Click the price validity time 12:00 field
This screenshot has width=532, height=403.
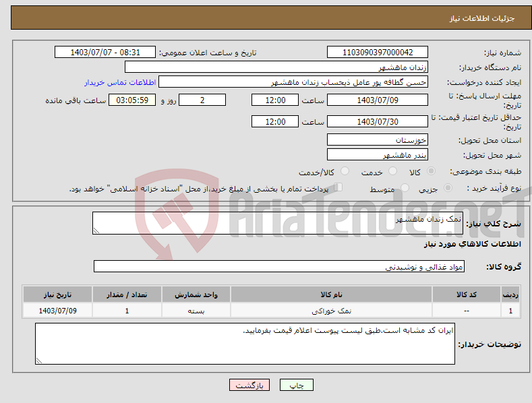click(x=275, y=121)
